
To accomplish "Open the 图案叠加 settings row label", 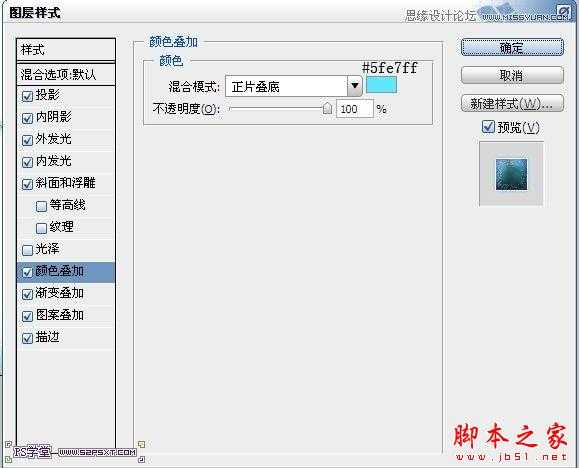I will click(59, 315).
